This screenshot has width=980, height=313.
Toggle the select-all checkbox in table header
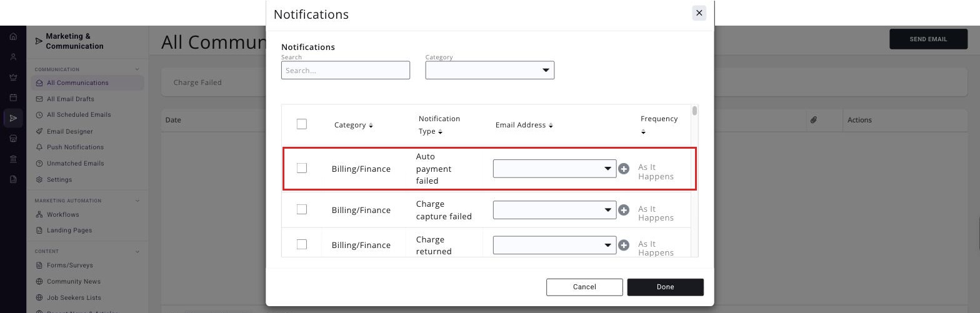tap(301, 124)
